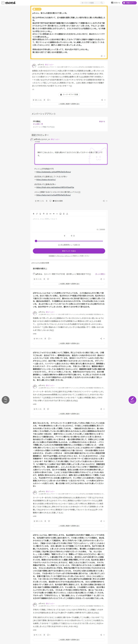Toggle strikethrough formatting in editor
The image size is (138, 644).
point(44,214)
